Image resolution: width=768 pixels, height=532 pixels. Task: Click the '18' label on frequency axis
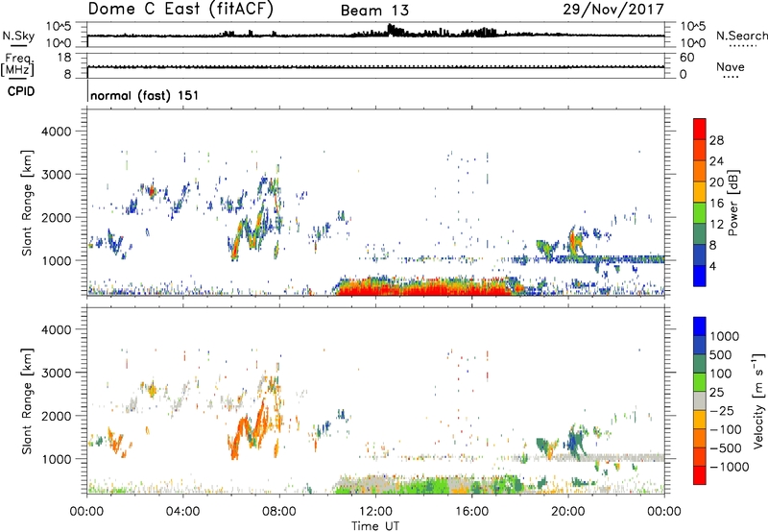click(64, 58)
